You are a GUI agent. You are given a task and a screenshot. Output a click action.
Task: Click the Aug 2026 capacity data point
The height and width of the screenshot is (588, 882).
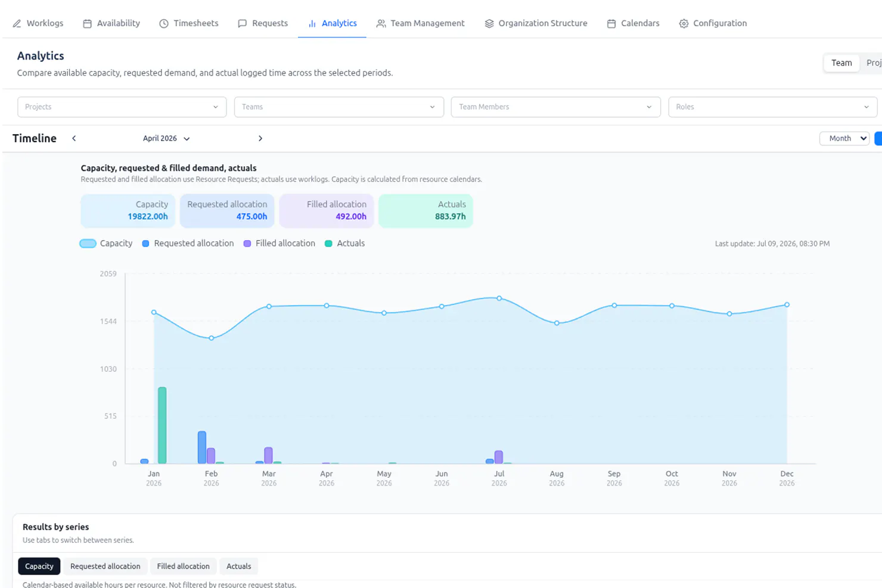pyautogui.click(x=557, y=323)
